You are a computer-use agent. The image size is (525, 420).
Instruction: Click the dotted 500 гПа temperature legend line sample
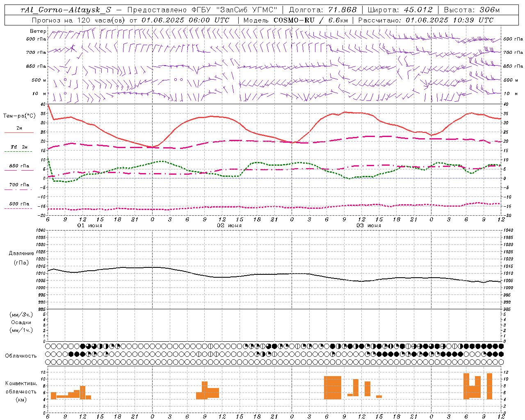18,208
